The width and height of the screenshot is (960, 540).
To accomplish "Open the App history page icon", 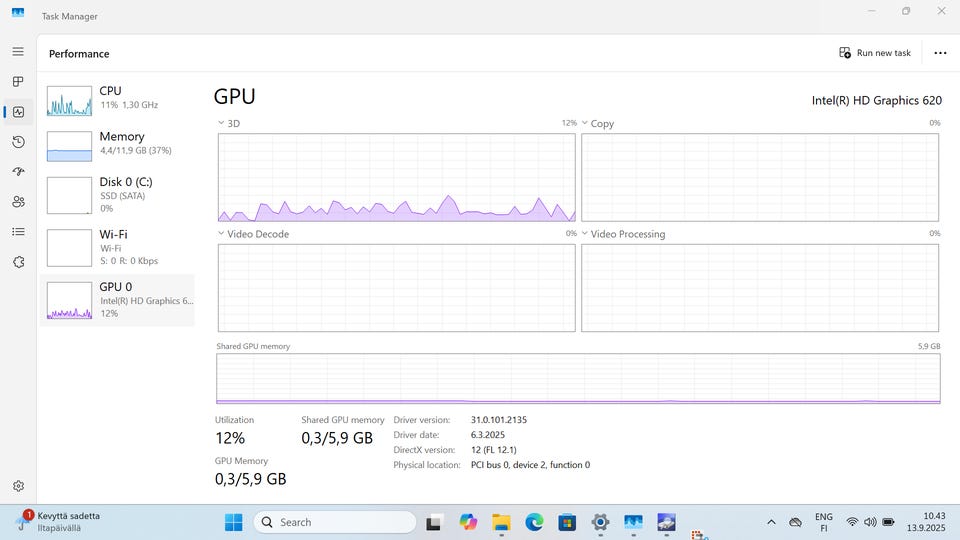I will (18, 142).
